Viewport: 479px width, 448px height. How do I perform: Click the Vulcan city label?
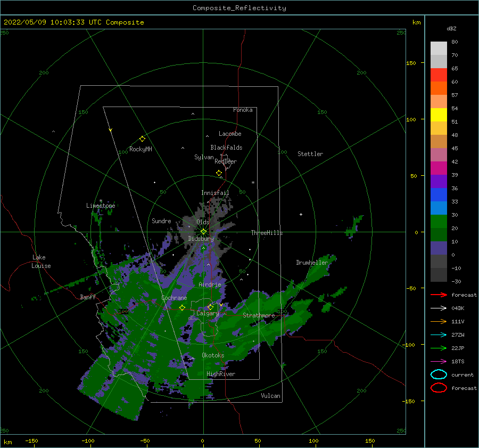[x=271, y=395]
